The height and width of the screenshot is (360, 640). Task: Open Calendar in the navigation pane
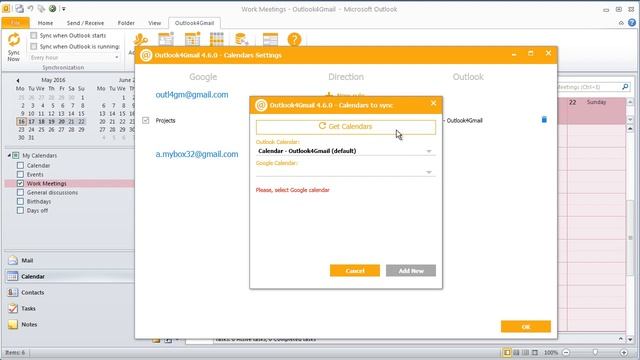[69, 276]
